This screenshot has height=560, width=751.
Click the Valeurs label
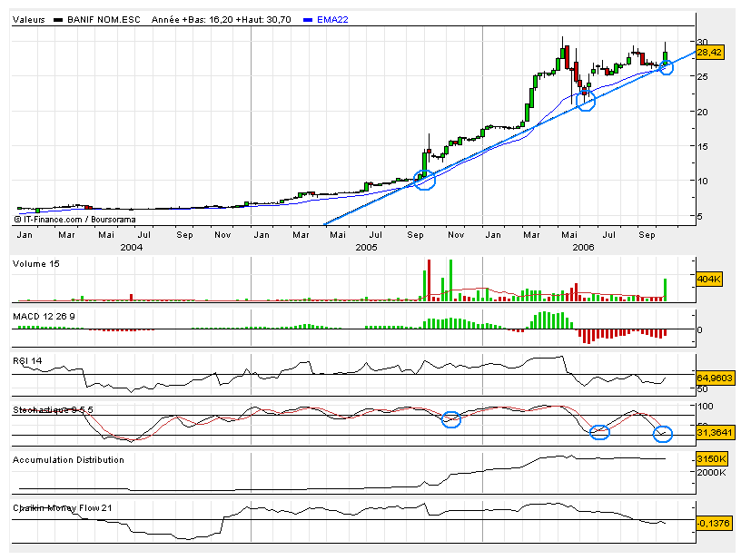29,20
